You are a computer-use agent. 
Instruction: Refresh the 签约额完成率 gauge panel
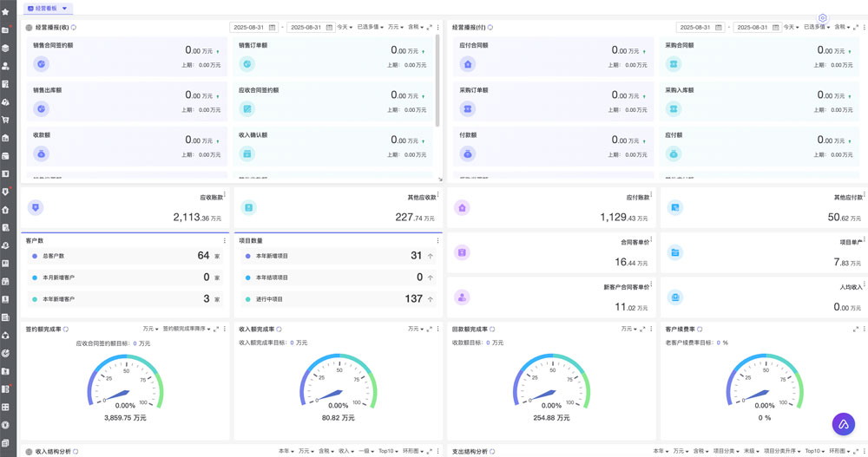(x=66, y=330)
